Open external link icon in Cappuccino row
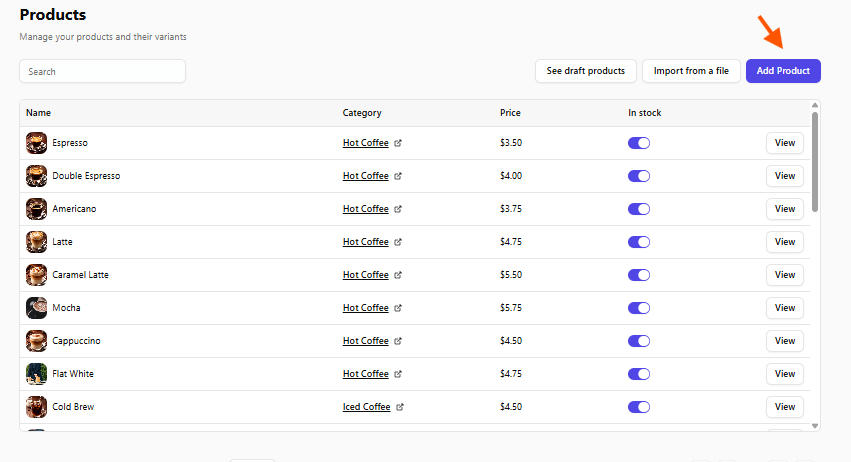The height and width of the screenshot is (462, 851). (399, 341)
